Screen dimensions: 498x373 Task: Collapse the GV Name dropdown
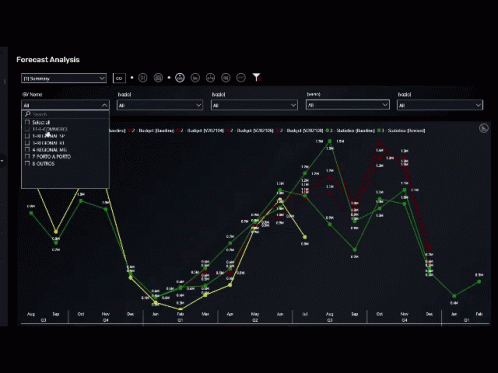pos(65,105)
